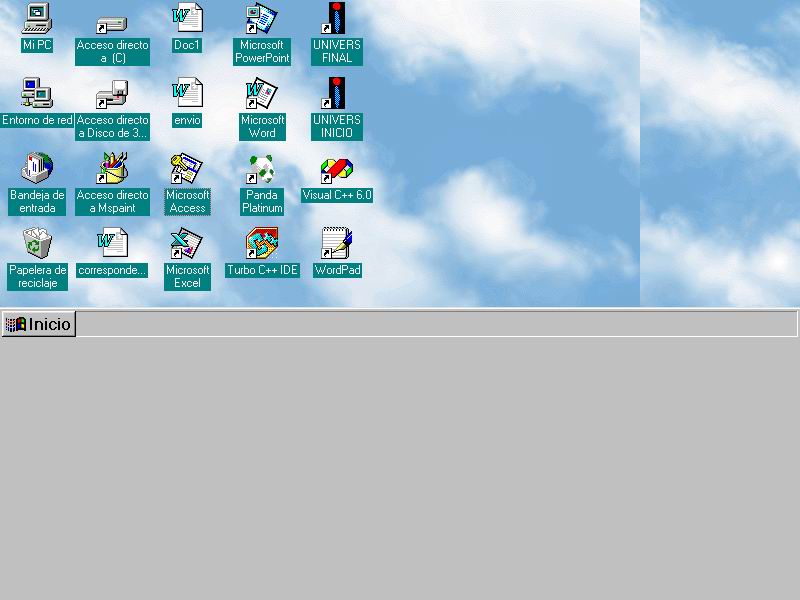Screen dimensions: 800x600
Task: Open the Inicio start menu button
Action: tap(39, 324)
